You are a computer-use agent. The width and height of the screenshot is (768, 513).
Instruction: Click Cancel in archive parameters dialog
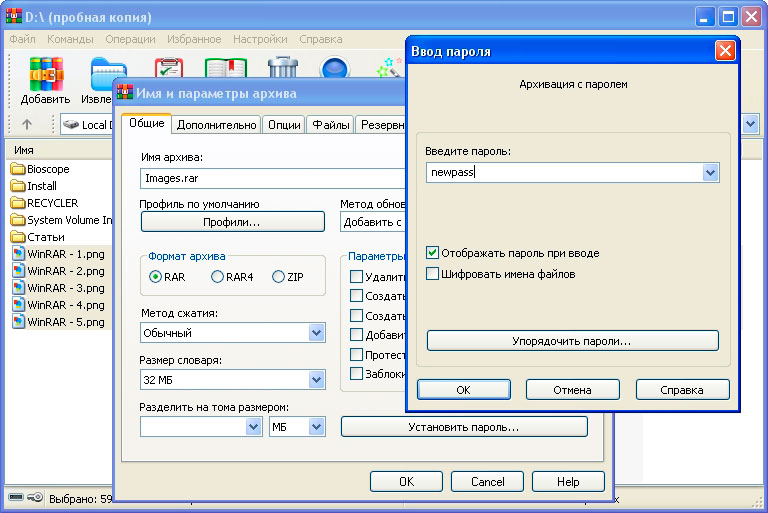click(487, 482)
